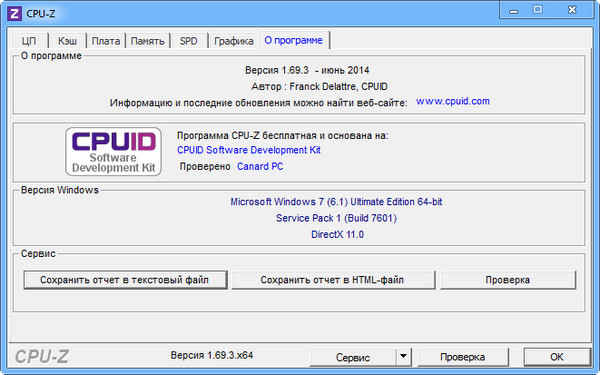Click the CPU-Z app icon in title bar
This screenshot has width=600, height=375.
[15, 14]
